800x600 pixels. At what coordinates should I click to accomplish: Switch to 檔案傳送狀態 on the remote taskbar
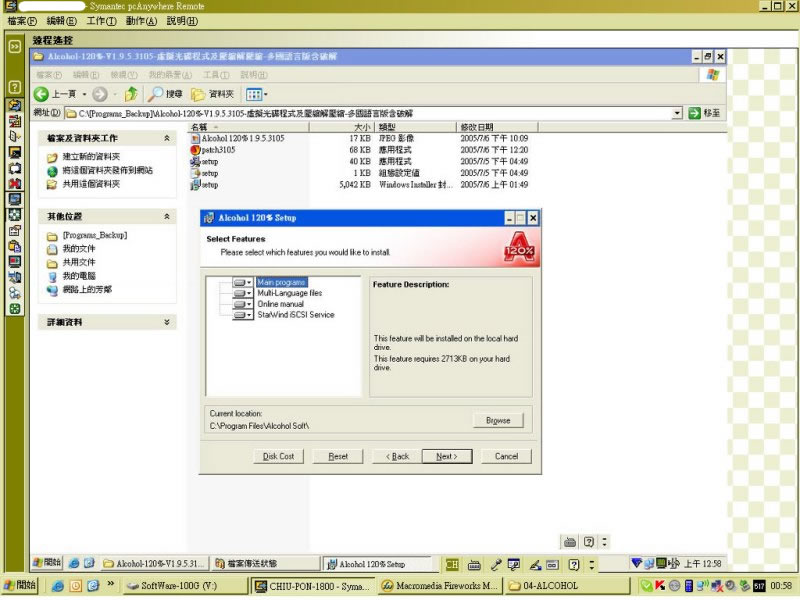point(264,564)
